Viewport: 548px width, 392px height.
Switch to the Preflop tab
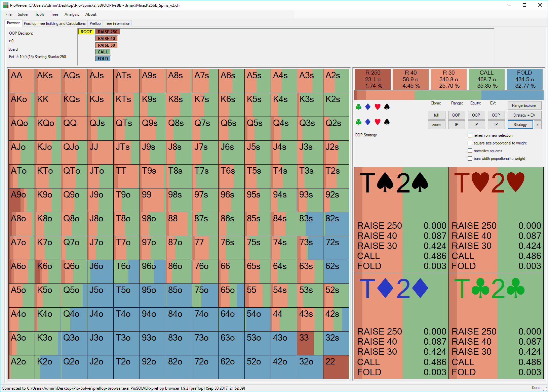95,23
